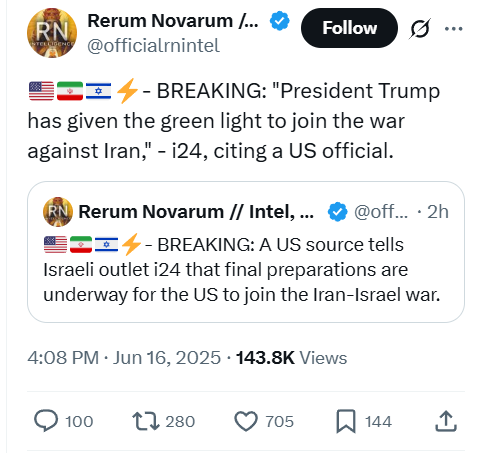Open share options with upload arrow icon
The height and width of the screenshot is (453, 479).
click(446, 421)
